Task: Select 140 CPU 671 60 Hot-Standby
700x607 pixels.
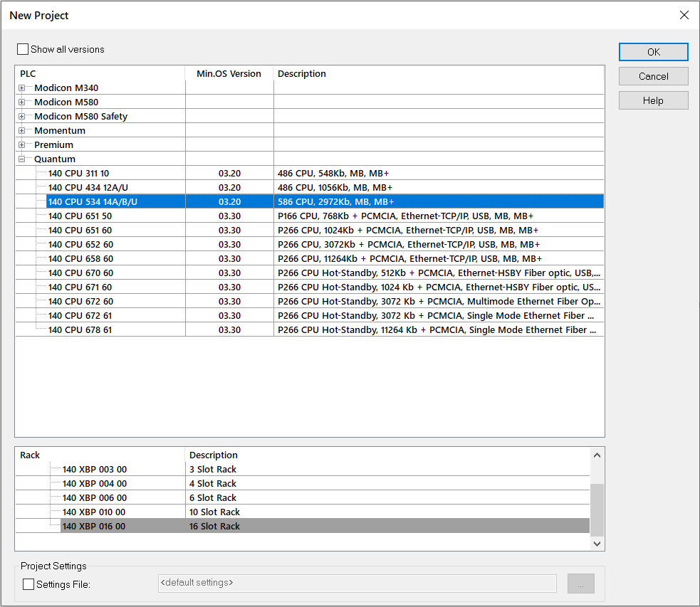Action: 309,287
